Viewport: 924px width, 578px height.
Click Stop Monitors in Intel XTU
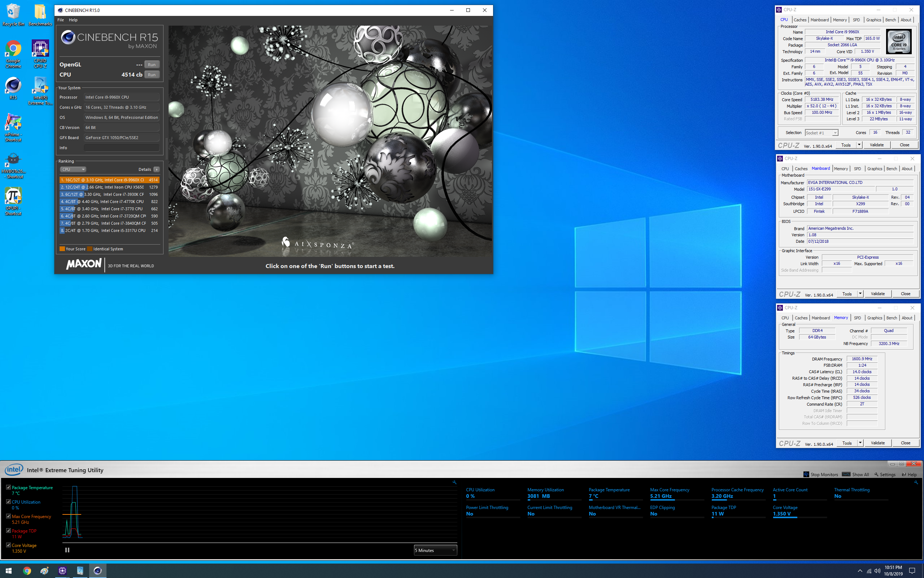[x=820, y=474]
